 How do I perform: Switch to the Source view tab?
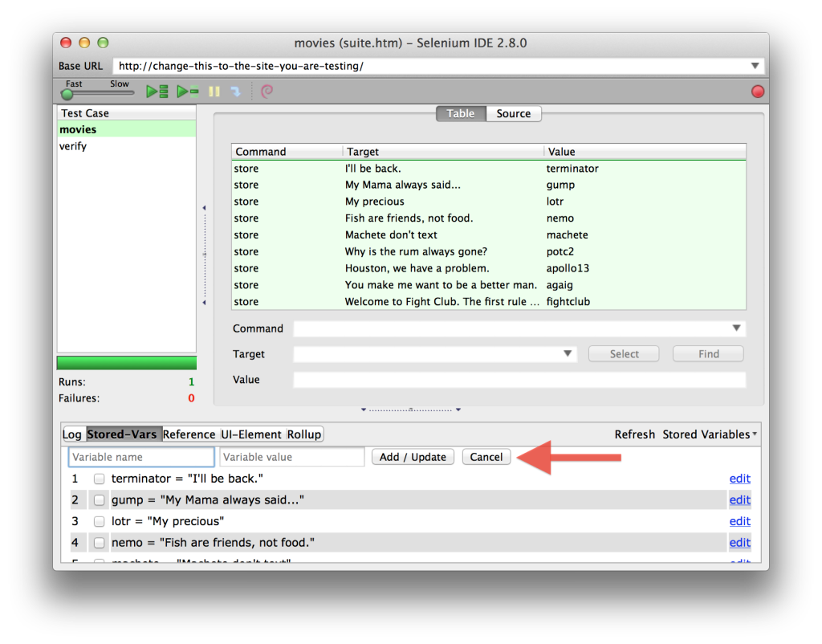pos(513,113)
